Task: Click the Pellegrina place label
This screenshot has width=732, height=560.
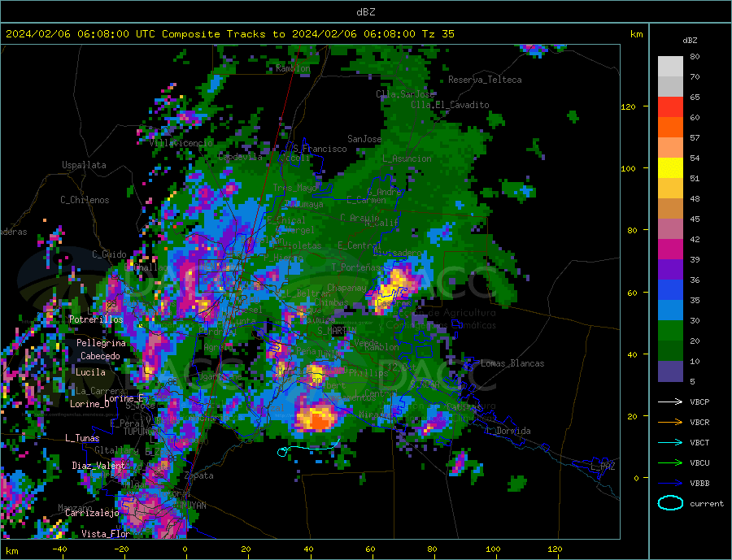Action: click(101, 343)
